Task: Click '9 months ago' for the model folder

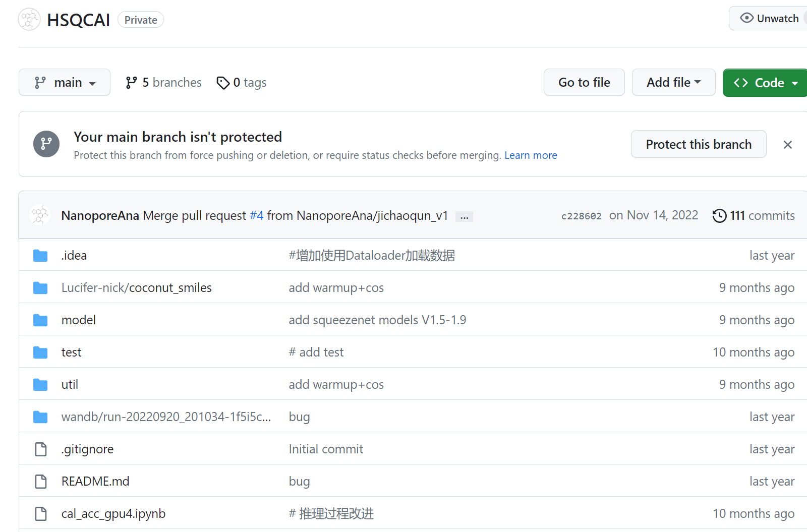Action: 757,320
